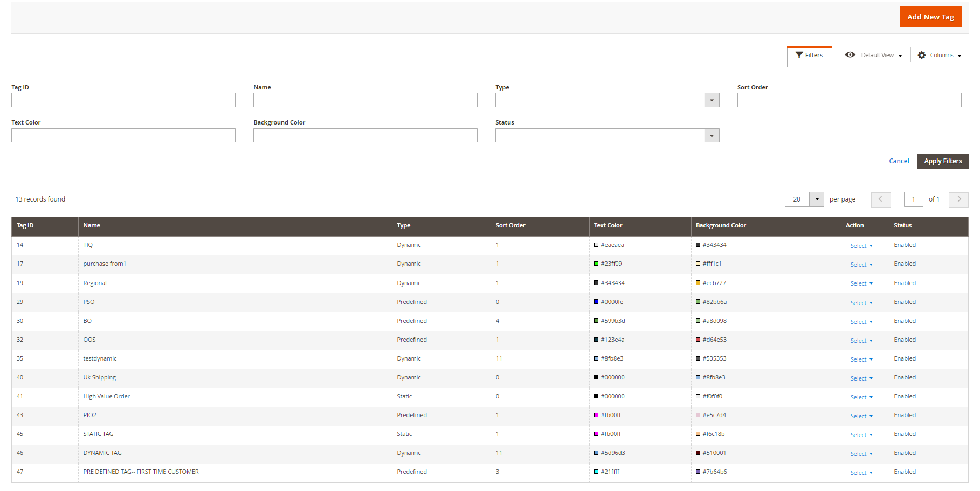Screen dimensions: 980x491
Task: Go to previous page arrow
Action: click(881, 199)
